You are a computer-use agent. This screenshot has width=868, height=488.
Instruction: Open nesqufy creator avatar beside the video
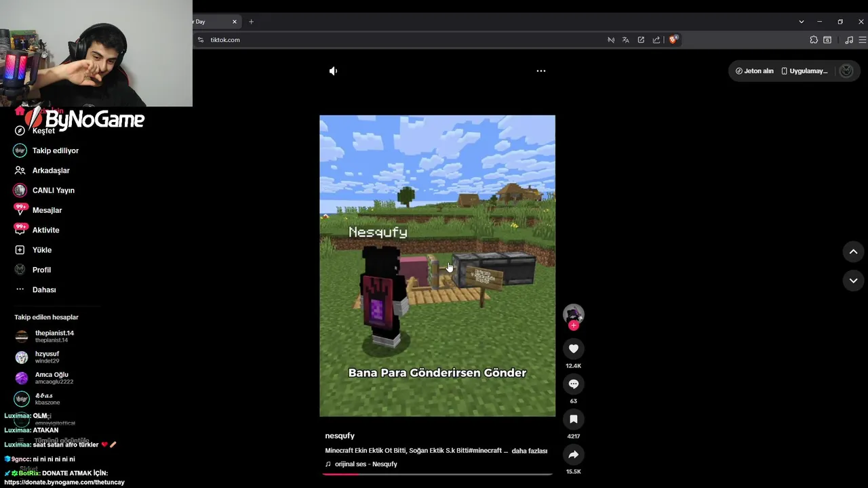[x=574, y=314]
